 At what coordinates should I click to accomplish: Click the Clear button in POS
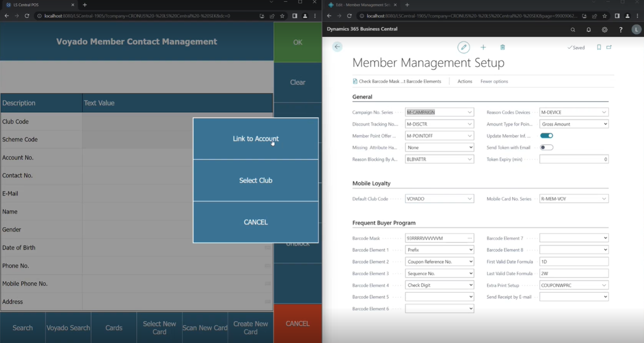point(298,83)
